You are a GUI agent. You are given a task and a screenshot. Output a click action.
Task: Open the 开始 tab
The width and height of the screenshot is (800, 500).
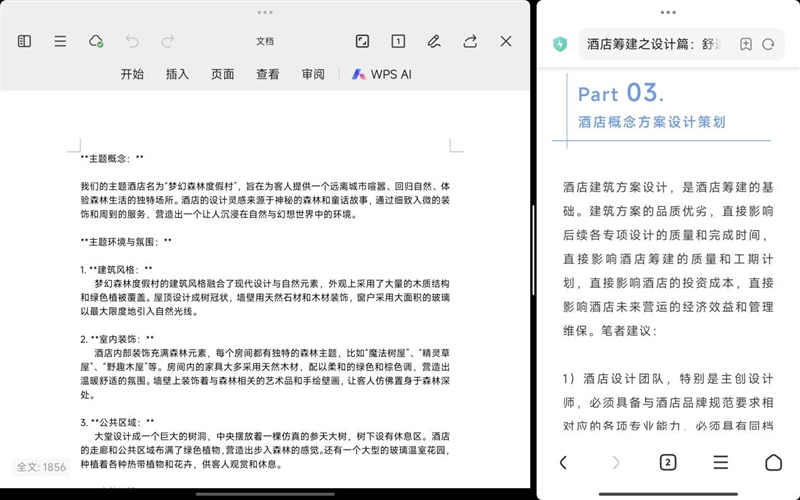pos(132,74)
